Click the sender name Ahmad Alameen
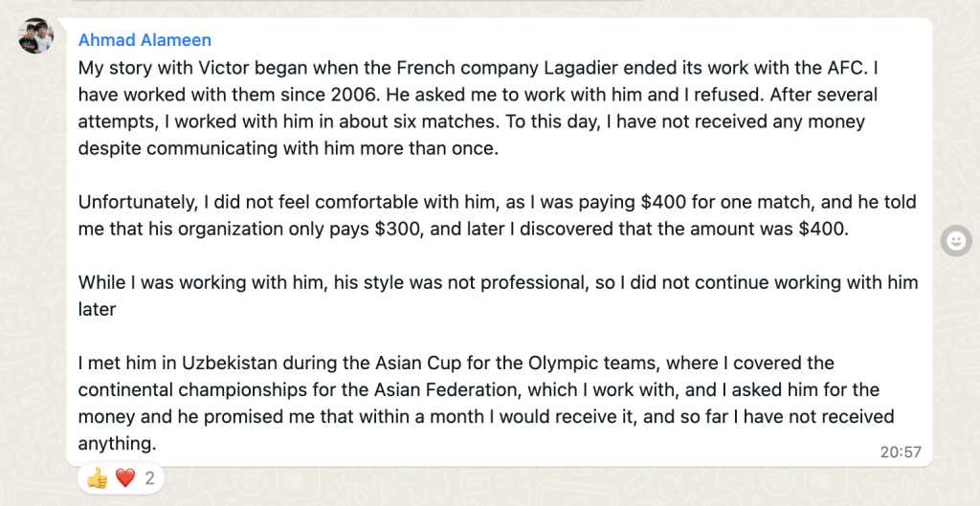Viewport: 980px width, 506px height. 145,40
